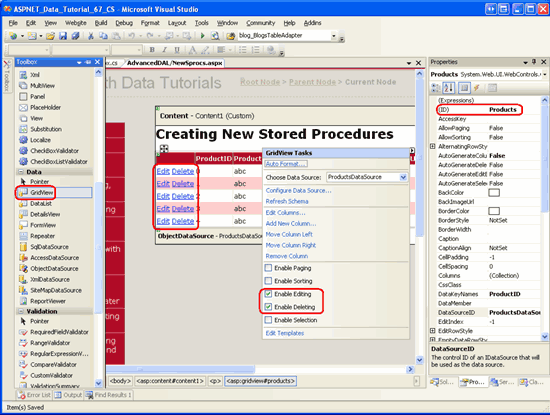Toggle the Enable Selection checkbox
Screen dimensions: 550x415
click(268, 320)
